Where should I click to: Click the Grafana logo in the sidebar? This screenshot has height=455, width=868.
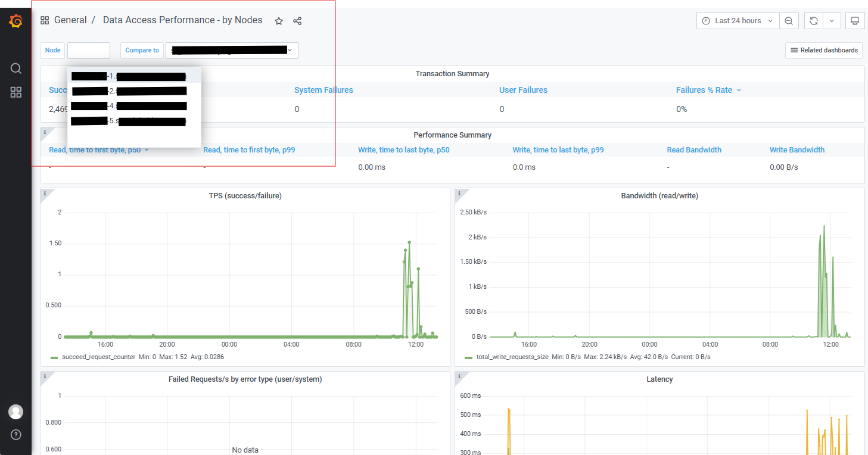tap(15, 20)
